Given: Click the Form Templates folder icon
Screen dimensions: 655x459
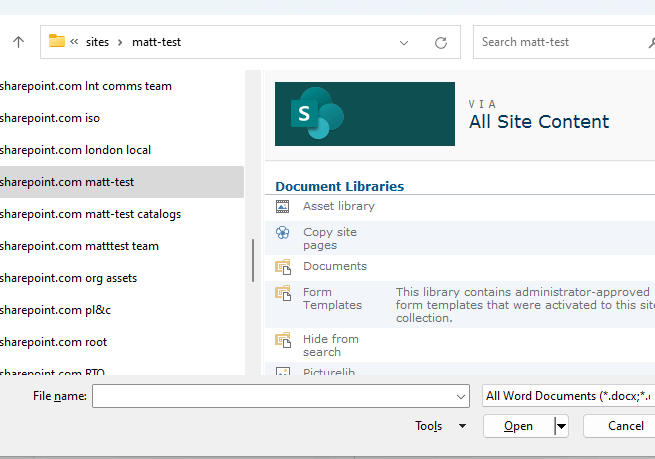Looking at the screenshot, I should click(283, 293).
